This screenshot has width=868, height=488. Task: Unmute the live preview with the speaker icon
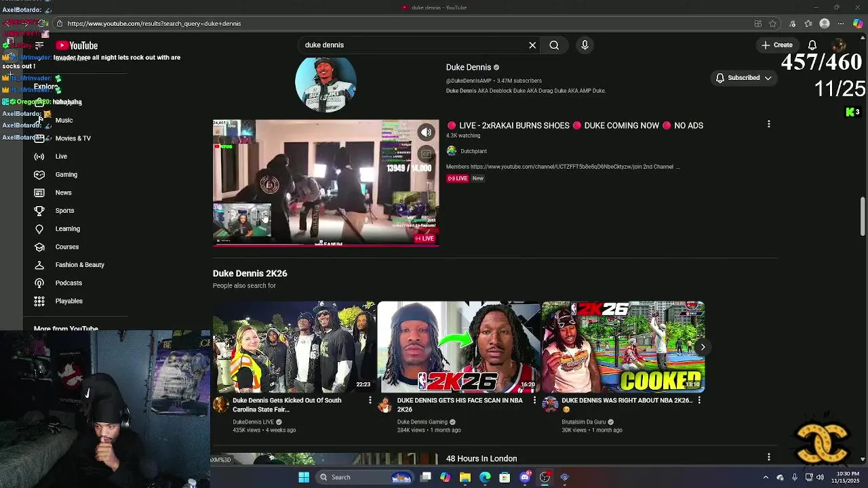coord(426,132)
